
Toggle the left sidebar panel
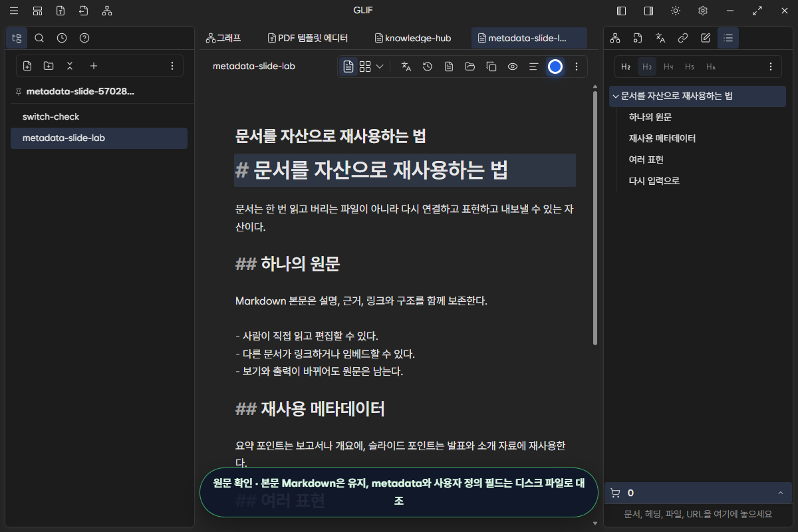pos(622,11)
